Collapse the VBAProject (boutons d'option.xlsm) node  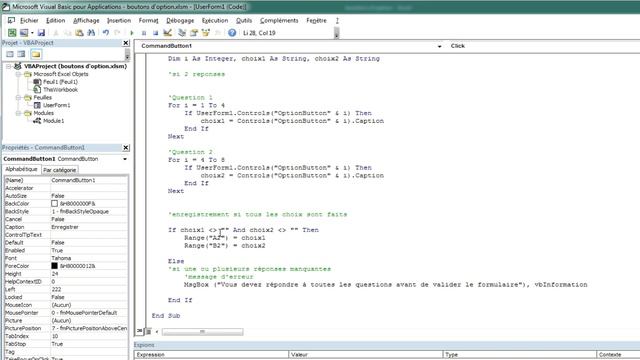(8, 66)
